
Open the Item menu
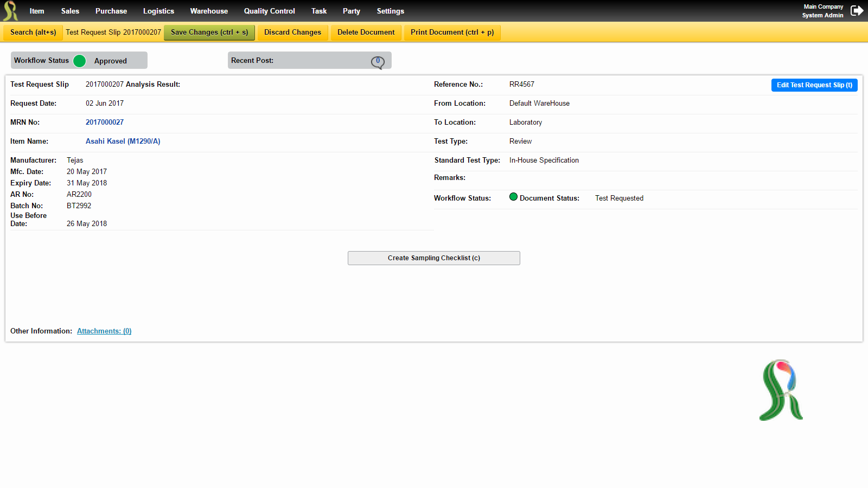coord(37,11)
